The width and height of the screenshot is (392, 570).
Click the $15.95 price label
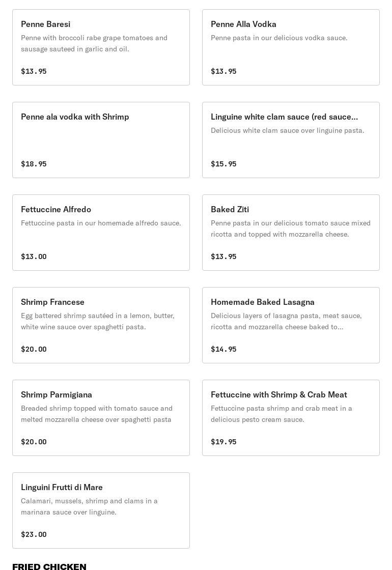click(x=223, y=164)
